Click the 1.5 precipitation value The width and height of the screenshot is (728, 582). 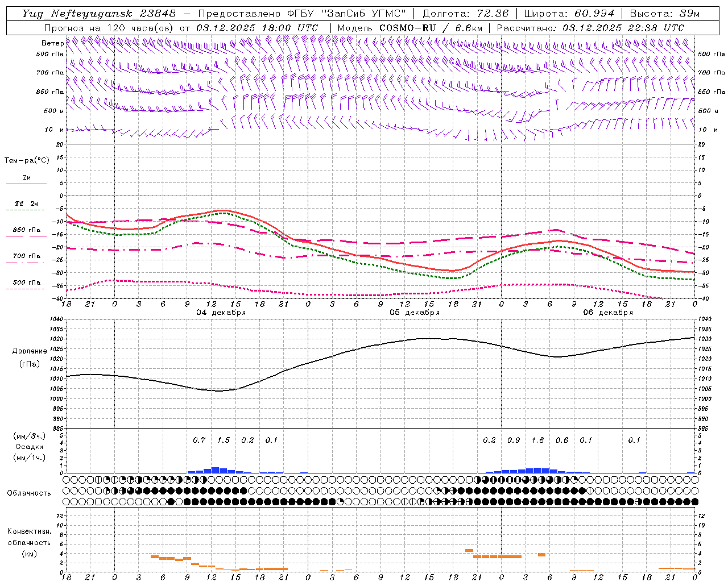tap(224, 440)
